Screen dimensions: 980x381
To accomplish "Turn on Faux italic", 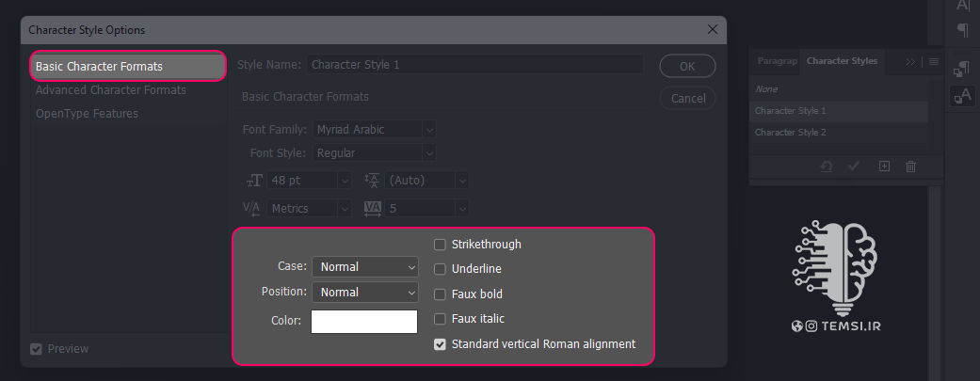I will [x=440, y=319].
